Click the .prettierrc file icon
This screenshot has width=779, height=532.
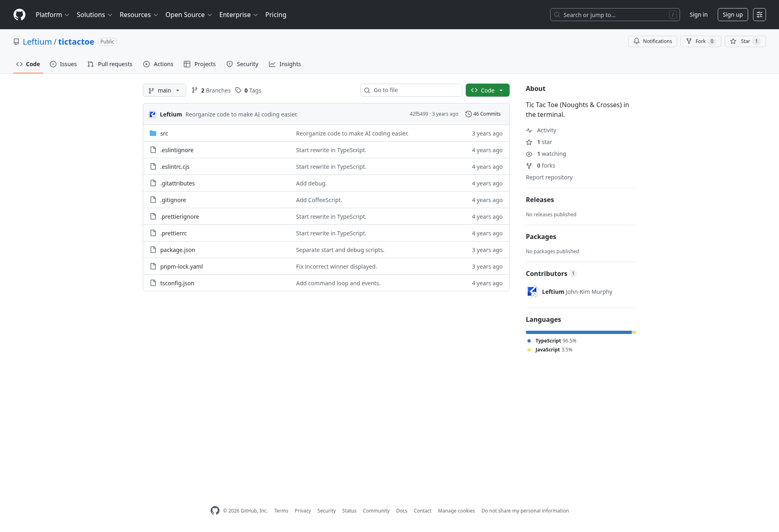[153, 233]
